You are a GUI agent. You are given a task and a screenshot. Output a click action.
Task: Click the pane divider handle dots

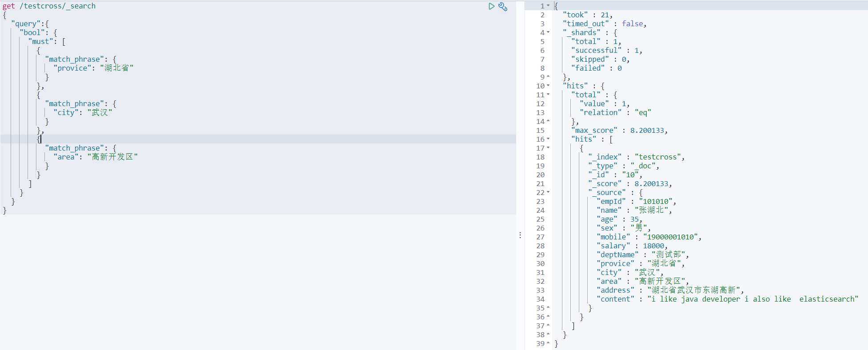[x=520, y=235]
